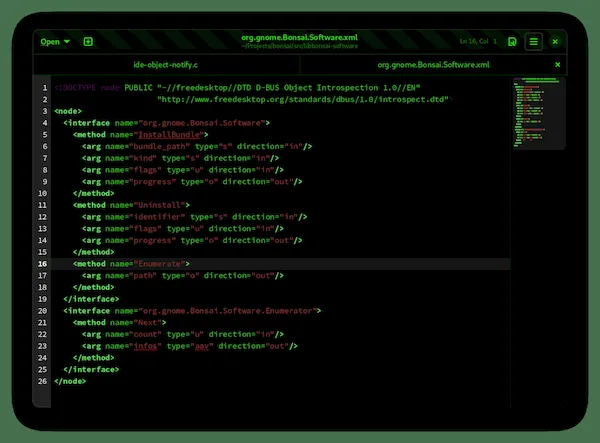Click line number 26 in gutter
Viewport: 600px width, 443px height.
pos(42,381)
